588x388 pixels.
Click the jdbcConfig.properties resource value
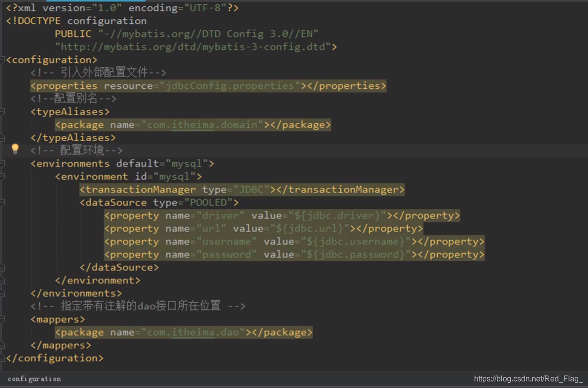(230, 86)
